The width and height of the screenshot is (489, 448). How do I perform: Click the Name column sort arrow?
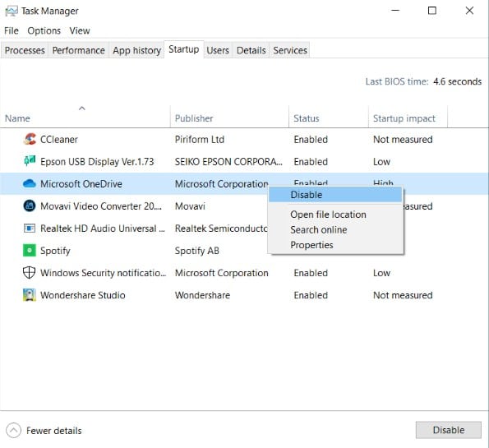coord(81,109)
